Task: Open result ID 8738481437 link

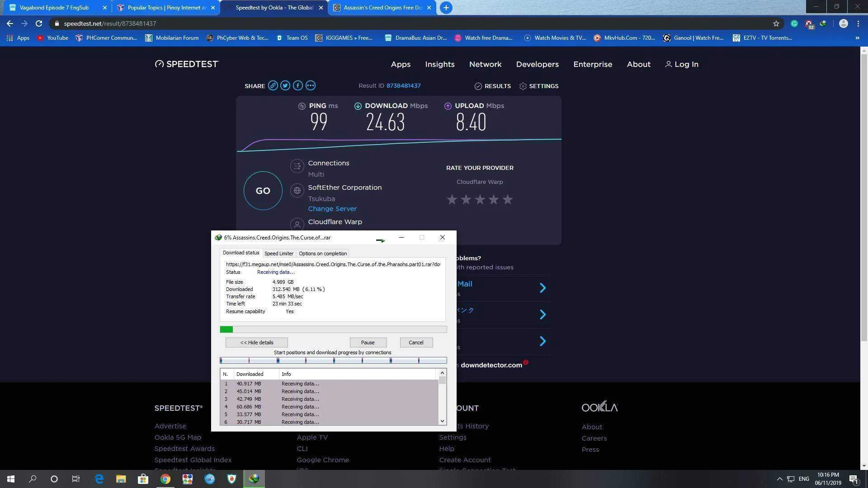Action: [x=403, y=86]
